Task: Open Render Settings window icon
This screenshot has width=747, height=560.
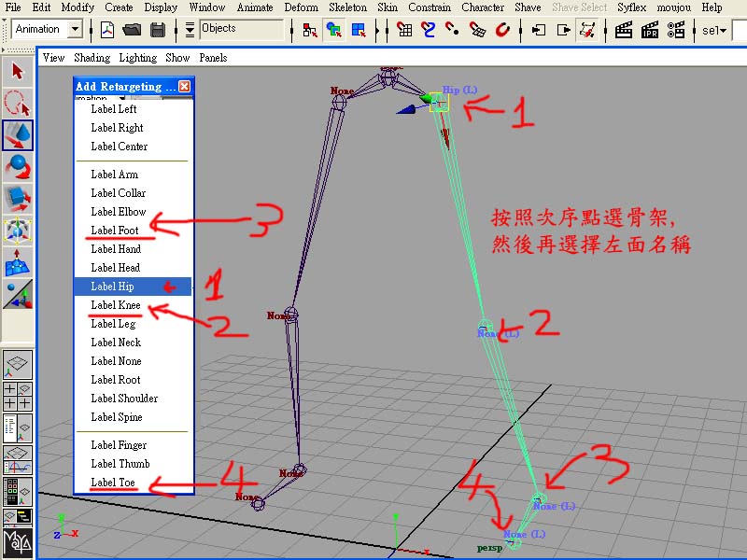Action: tap(676, 30)
